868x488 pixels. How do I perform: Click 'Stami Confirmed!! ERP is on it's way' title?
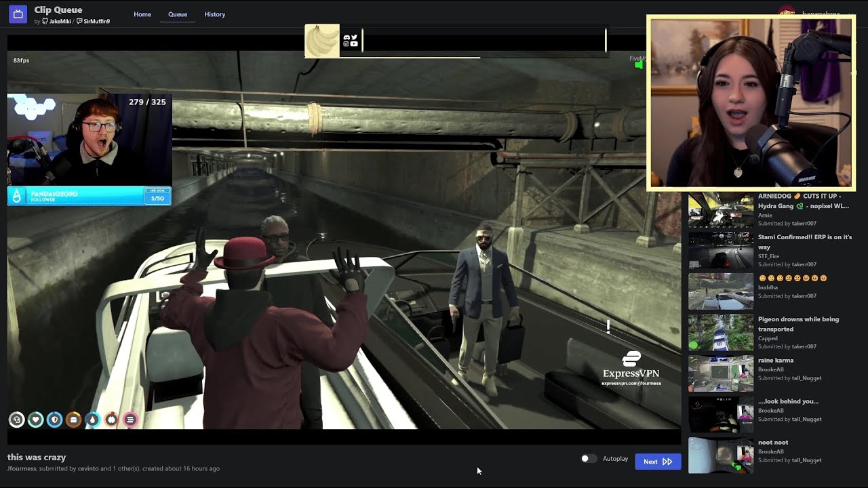(805, 242)
